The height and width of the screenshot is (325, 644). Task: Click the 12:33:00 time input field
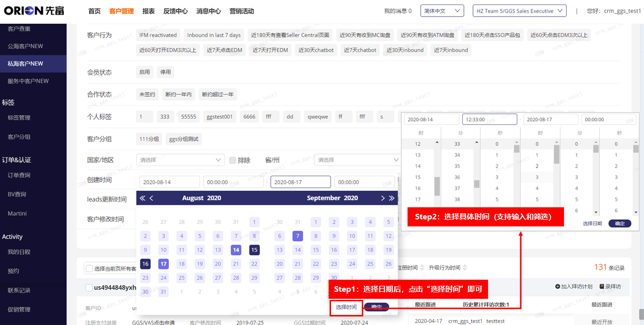click(x=490, y=119)
